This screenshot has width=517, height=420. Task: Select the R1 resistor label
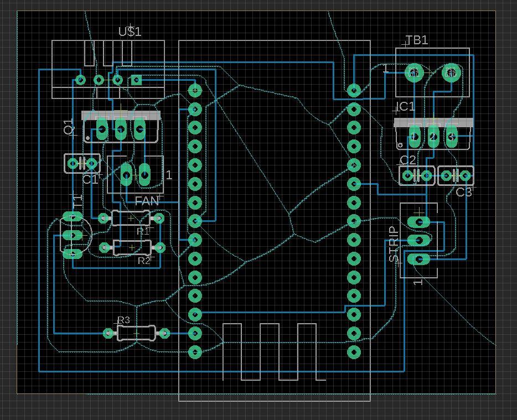point(143,231)
